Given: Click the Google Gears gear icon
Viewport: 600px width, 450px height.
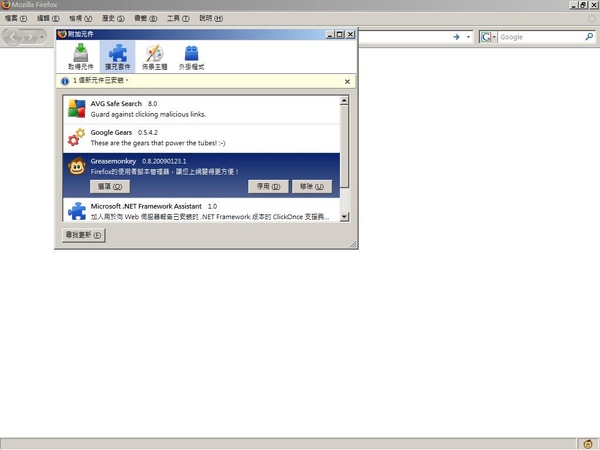Looking at the screenshot, I should pyautogui.click(x=76, y=137).
